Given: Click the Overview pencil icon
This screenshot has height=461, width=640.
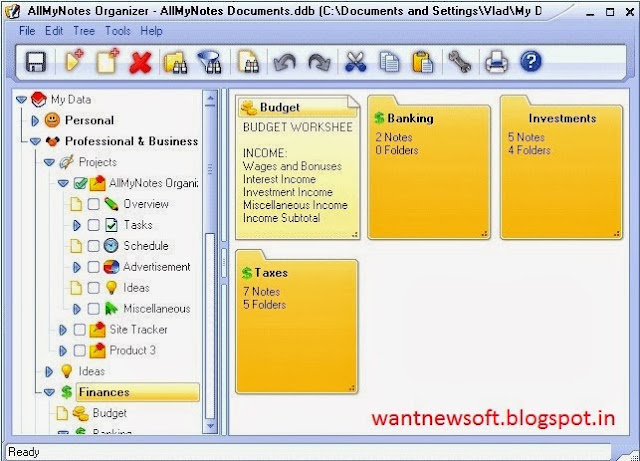Looking at the screenshot, I should pyautogui.click(x=111, y=204).
